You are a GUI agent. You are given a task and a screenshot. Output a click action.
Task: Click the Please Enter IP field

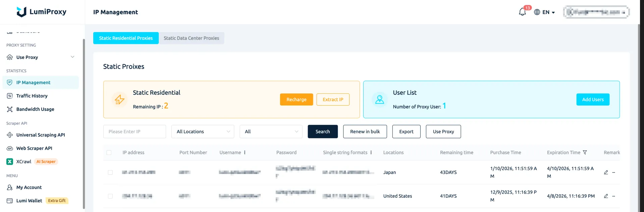[135, 132]
